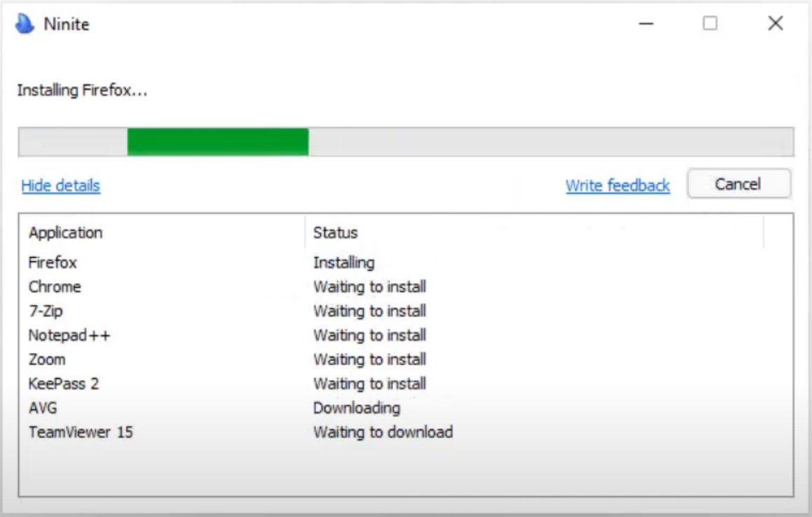
Task: Select the KeePass 2 row
Action: click(x=406, y=384)
